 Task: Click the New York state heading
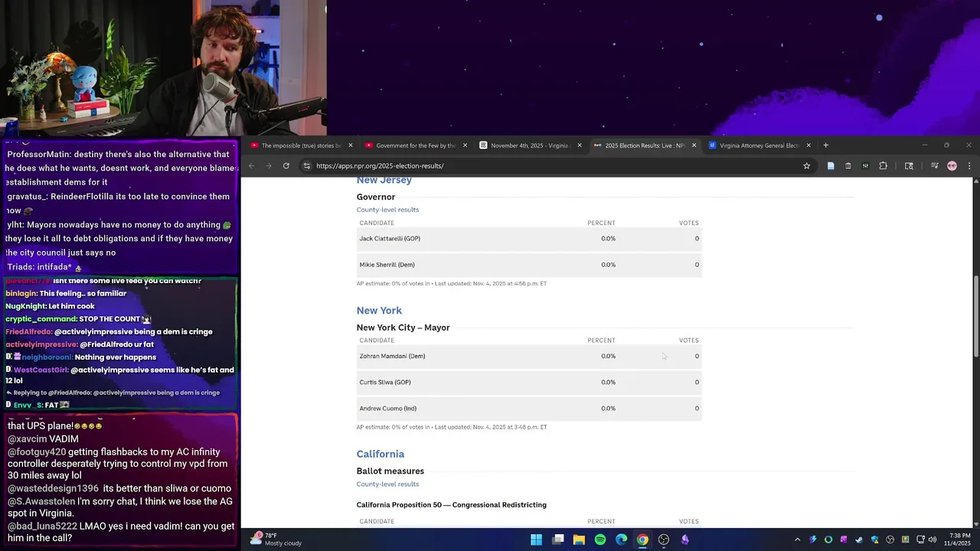click(x=379, y=311)
